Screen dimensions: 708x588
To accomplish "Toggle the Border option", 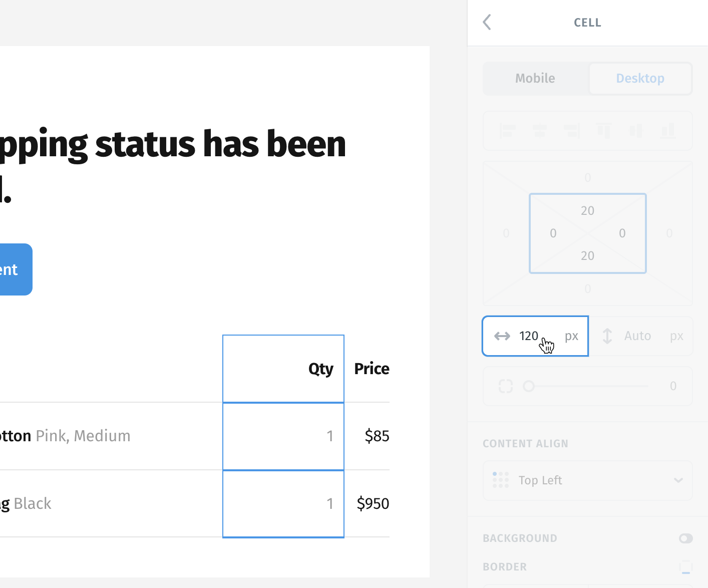I will 686,567.
